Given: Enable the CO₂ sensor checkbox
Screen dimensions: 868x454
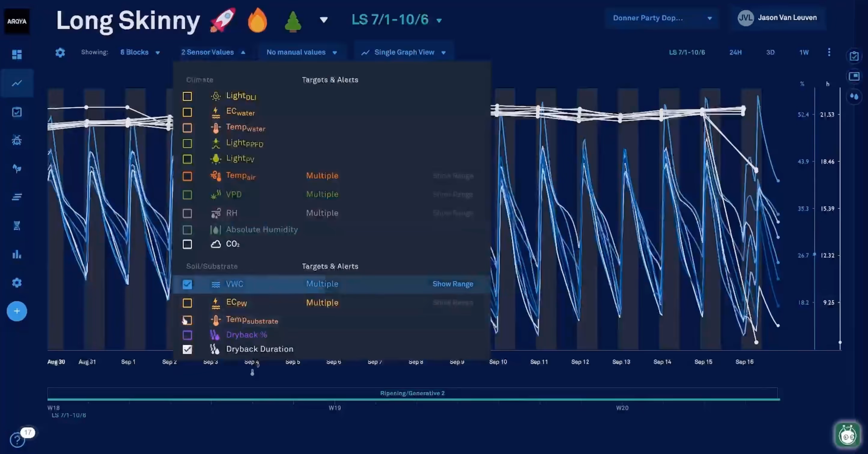Looking at the screenshot, I should pos(187,244).
